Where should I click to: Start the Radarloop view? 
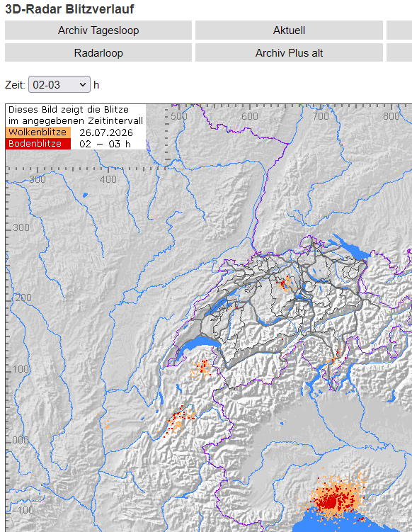pos(98,53)
